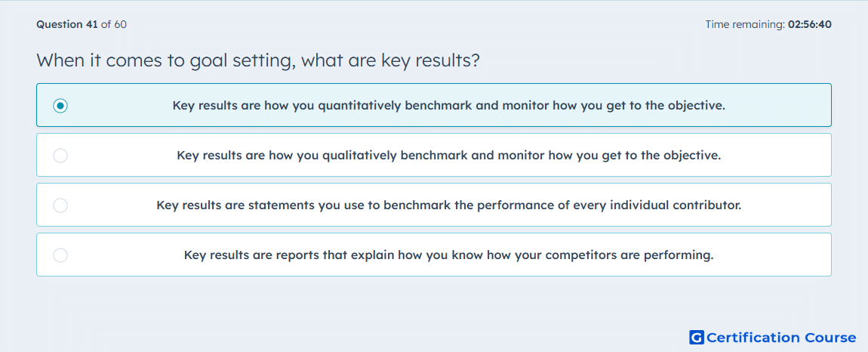This screenshot has height=352, width=868.
Task: Click the Time remaining label
Action: point(745,24)
